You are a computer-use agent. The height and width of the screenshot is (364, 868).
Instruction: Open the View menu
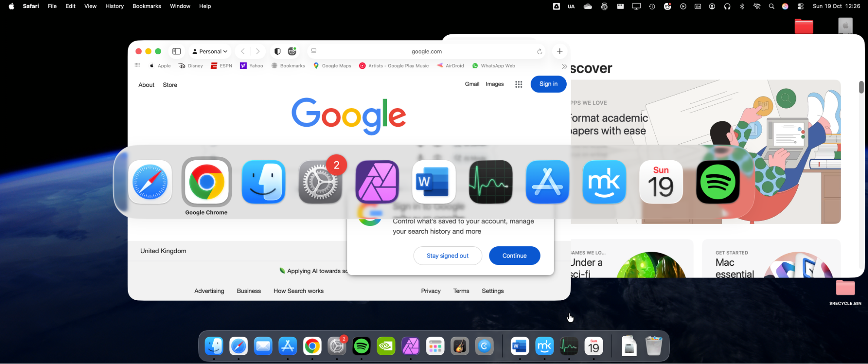tap(90, 6)
